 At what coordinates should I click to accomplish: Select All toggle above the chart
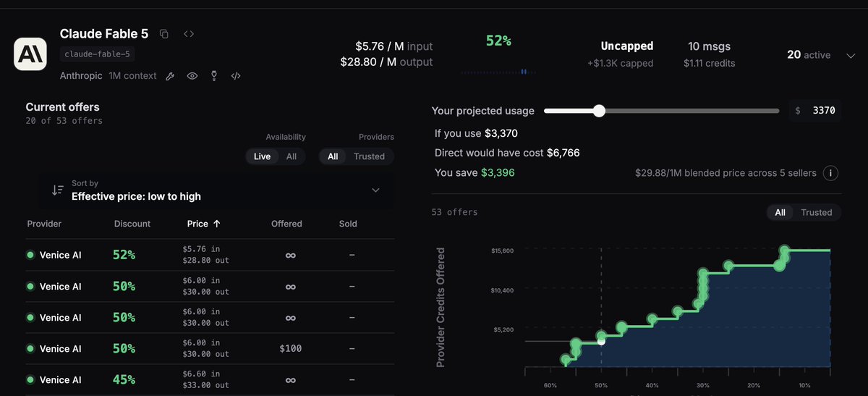pyautogui.click(x=780, y=212)
